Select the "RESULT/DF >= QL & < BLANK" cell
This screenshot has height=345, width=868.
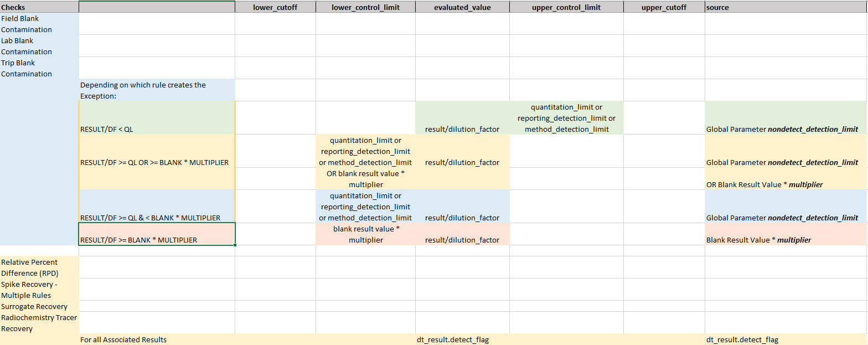point(157,207)
